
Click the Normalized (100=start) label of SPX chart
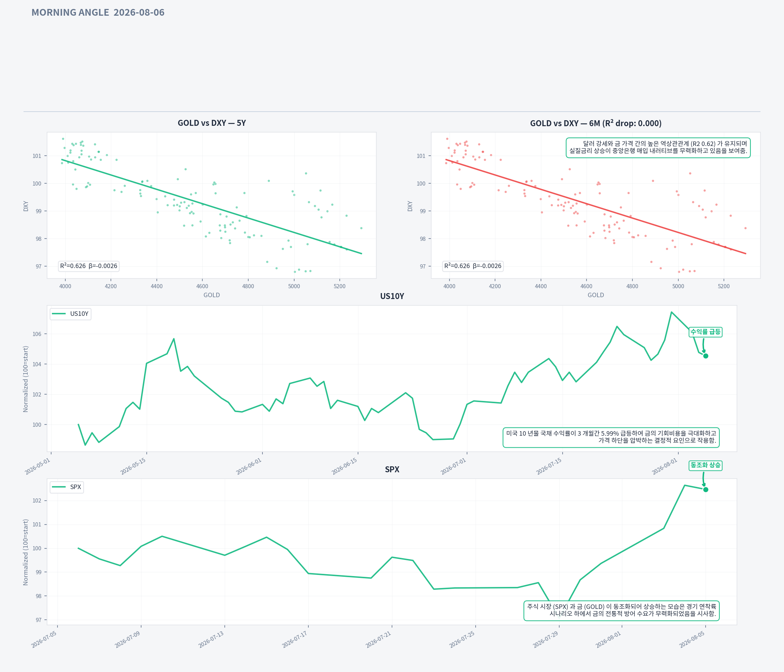tap(26, 552)
